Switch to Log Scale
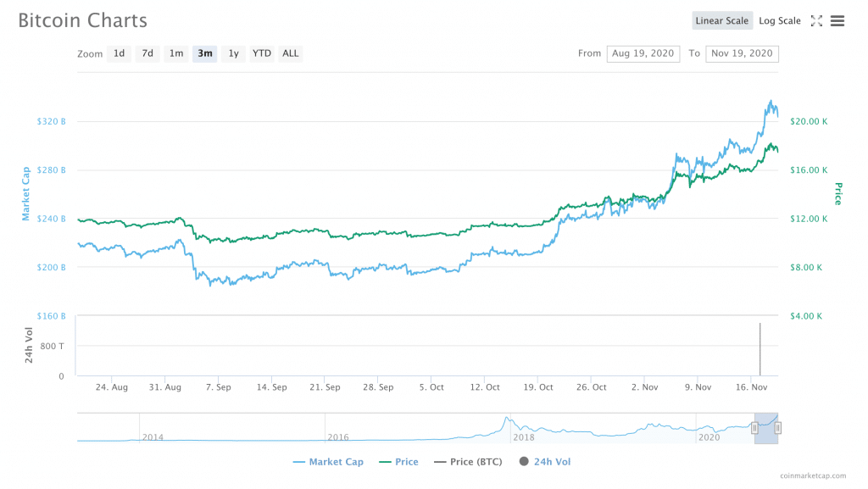 pyautogui.click(x=779, y=21)
